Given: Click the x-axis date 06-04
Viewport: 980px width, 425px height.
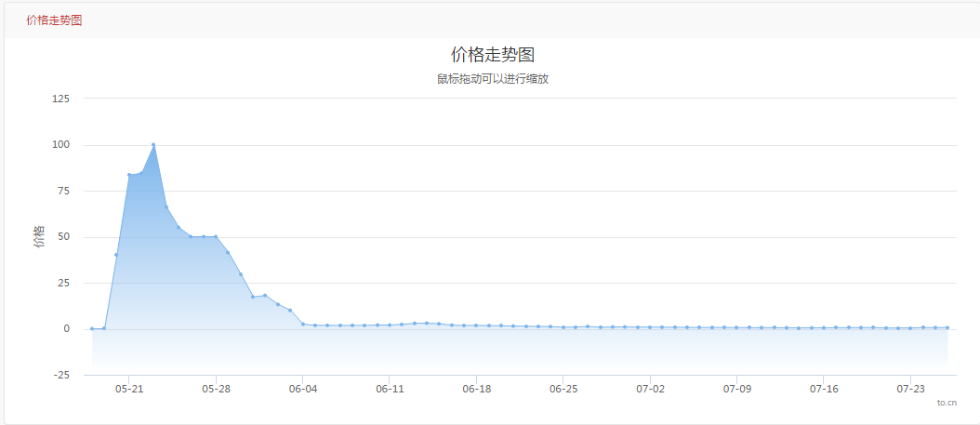Looking at the screenshot, I should click(302, 389).
